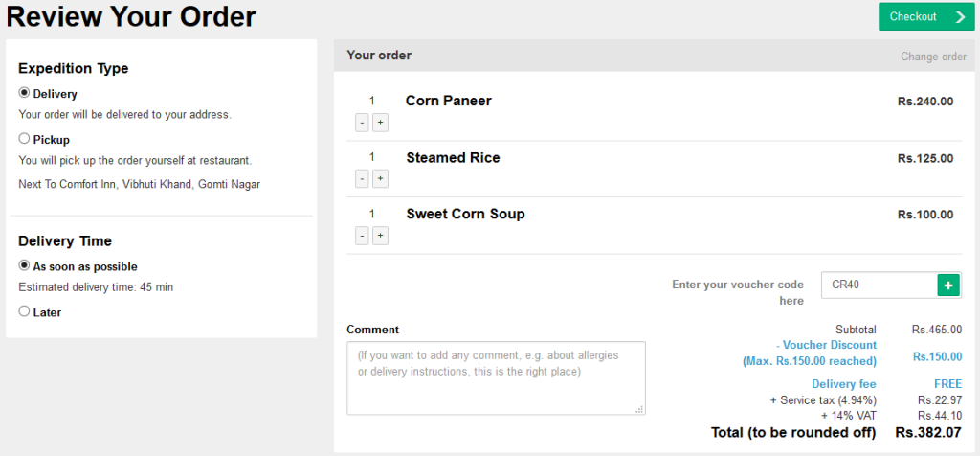This screenshot has height=456, width=980.
Task: Add one more Sweet Corn Soup
Action: (380, 236)
